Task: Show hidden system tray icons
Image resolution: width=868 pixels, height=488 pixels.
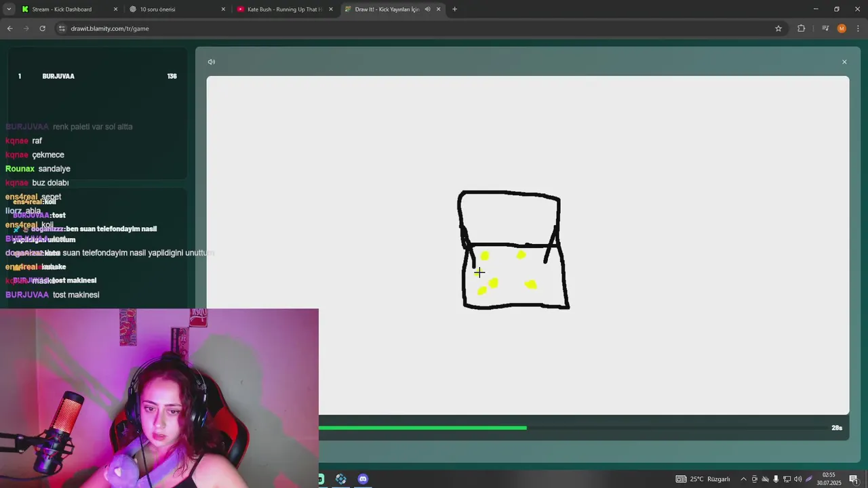Action: (743, 479)
